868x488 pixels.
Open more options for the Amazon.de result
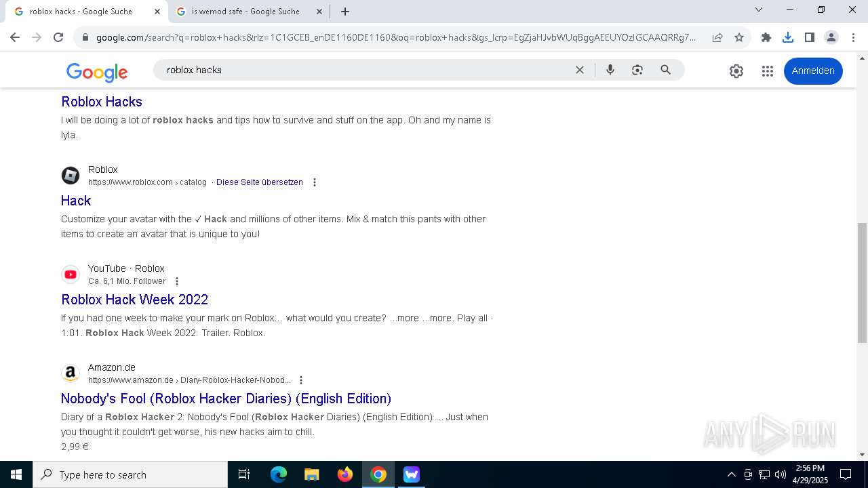coord(301,380)
